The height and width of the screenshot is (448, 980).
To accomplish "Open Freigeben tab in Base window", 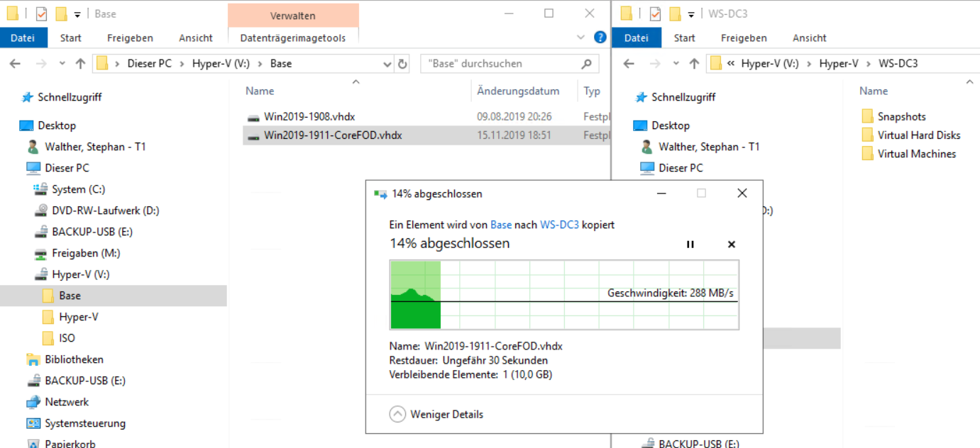I will pos(130,38).
